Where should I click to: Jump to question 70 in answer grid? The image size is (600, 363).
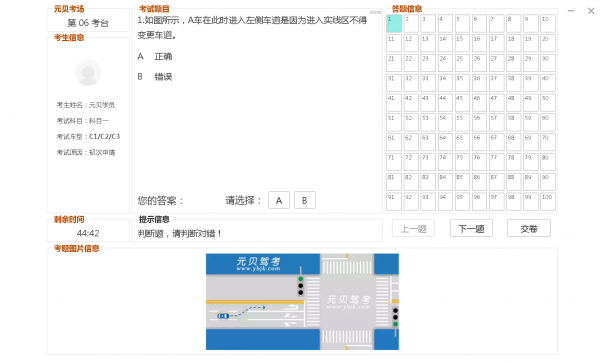pos(548,142)
